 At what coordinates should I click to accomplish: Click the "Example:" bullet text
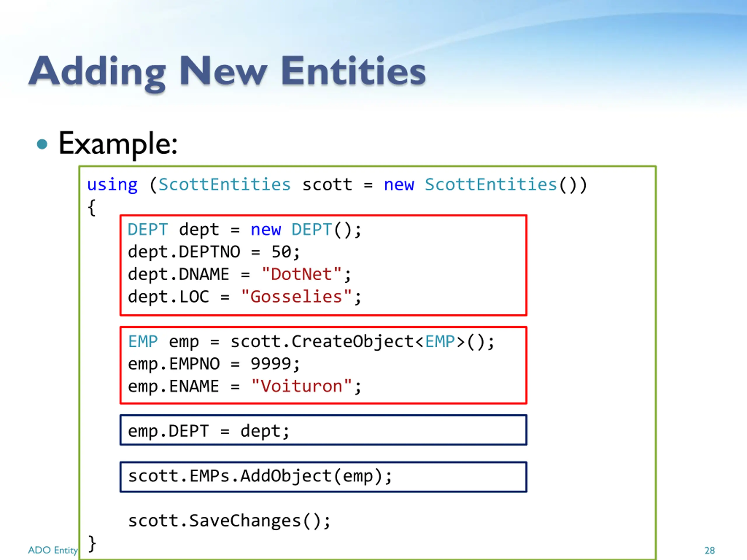point(118,144)
